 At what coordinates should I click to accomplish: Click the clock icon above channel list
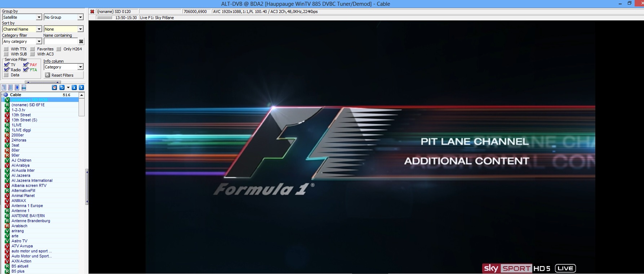[x=54, y=87]
